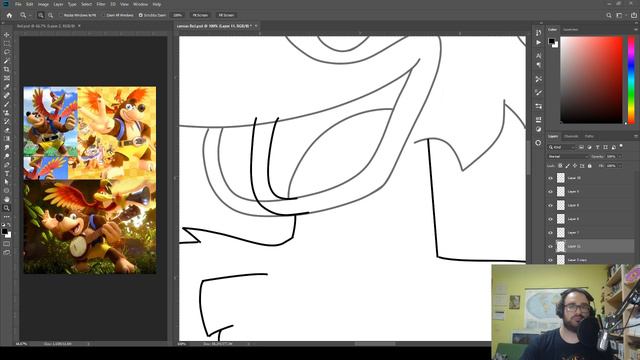
Task: Select the Spot Healing Brush tool
Action: [7, 96]
